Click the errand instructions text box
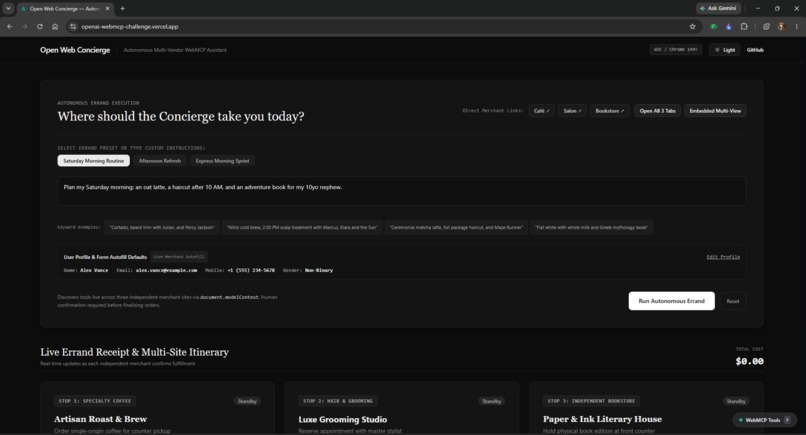806x435 pixels. coord(401,191)
